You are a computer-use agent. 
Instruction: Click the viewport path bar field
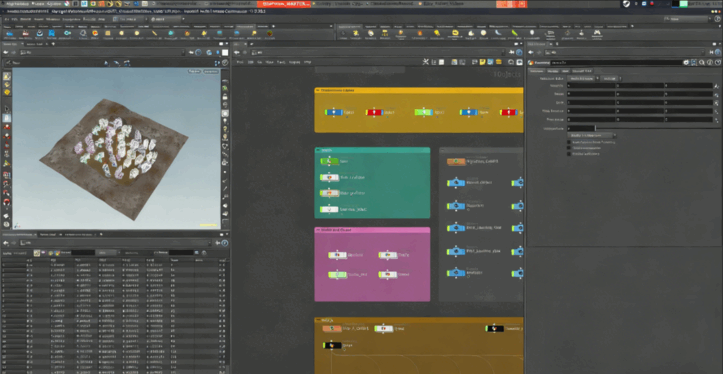(101, 53)
